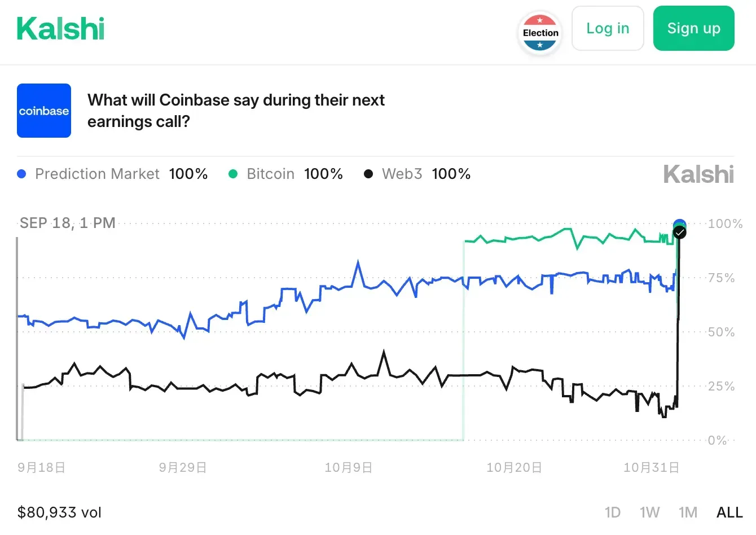Click the blue Prediction Market legend dot

point(22,174)
